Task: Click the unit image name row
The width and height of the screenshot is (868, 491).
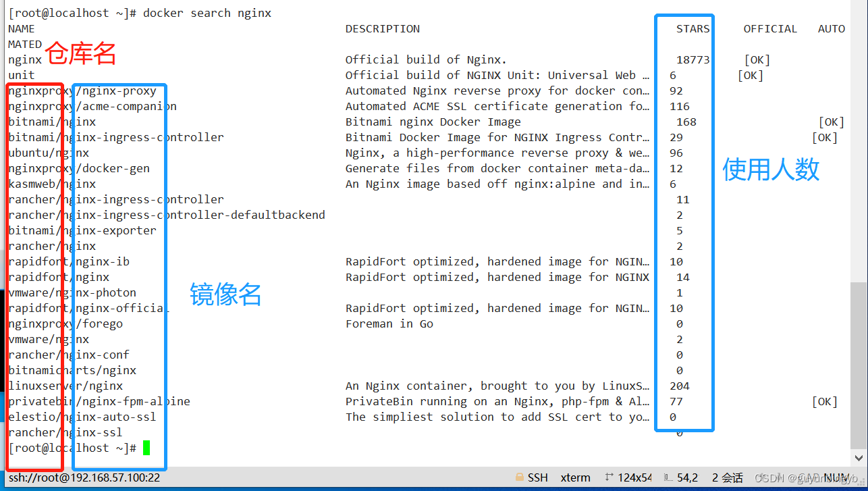Action: pyautogui.click(x=22, y=75)
